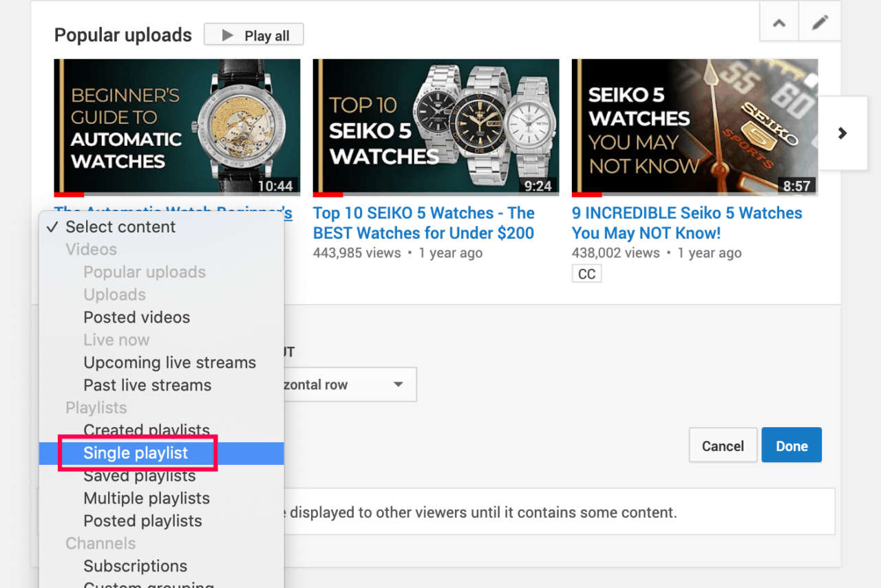Select Past live streams option
Screen dimensions: 881x588
[161, 385]
